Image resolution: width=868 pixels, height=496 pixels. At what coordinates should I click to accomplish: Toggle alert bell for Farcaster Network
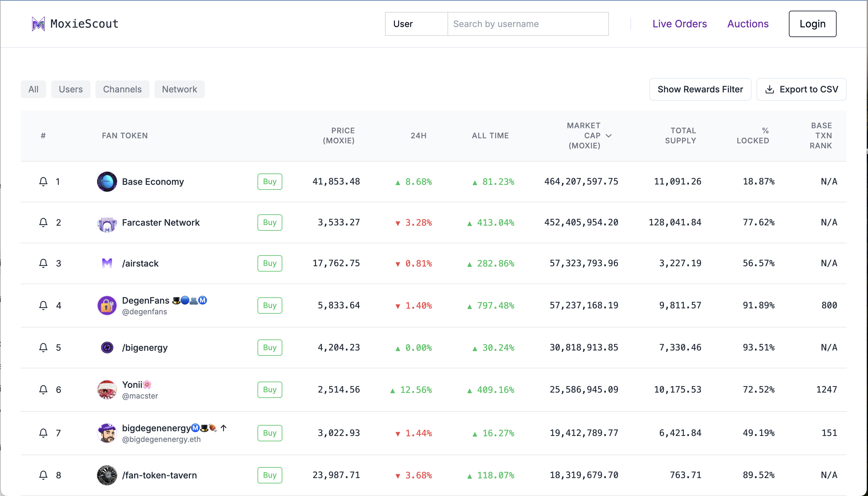click(43, 223)
